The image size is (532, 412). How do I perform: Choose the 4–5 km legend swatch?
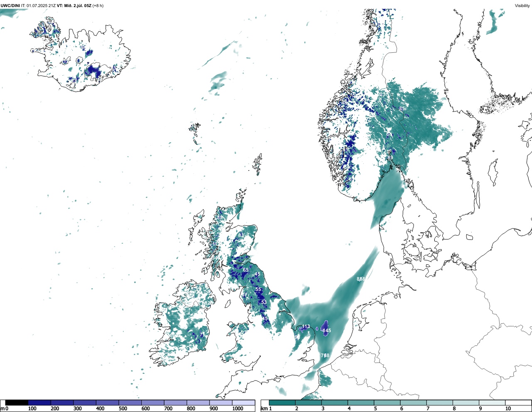click(361, 403)
